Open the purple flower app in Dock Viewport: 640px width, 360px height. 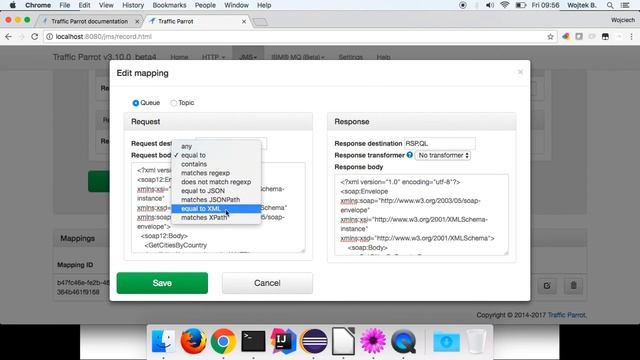click(373, 341)
